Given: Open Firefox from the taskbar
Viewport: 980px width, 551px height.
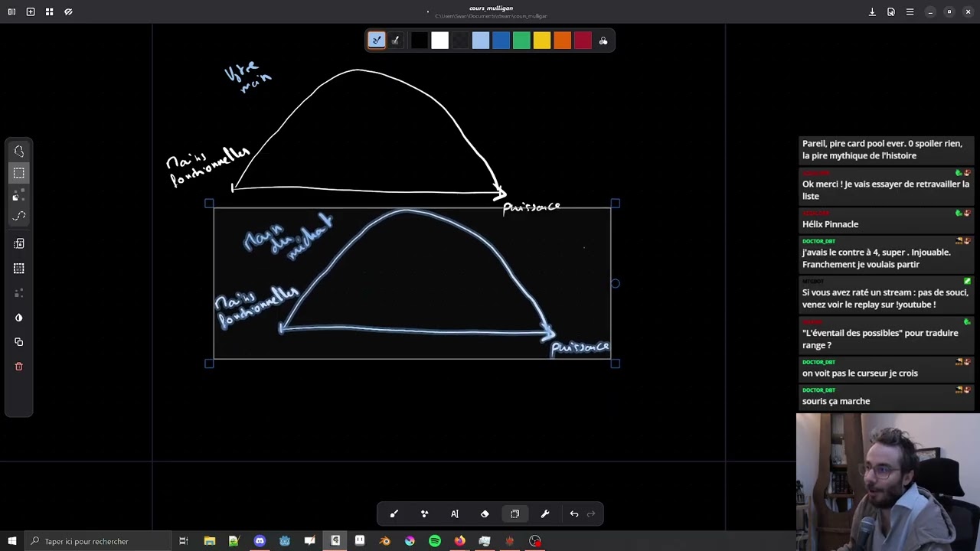Looking at the screenshot, I should pos(459,541).
